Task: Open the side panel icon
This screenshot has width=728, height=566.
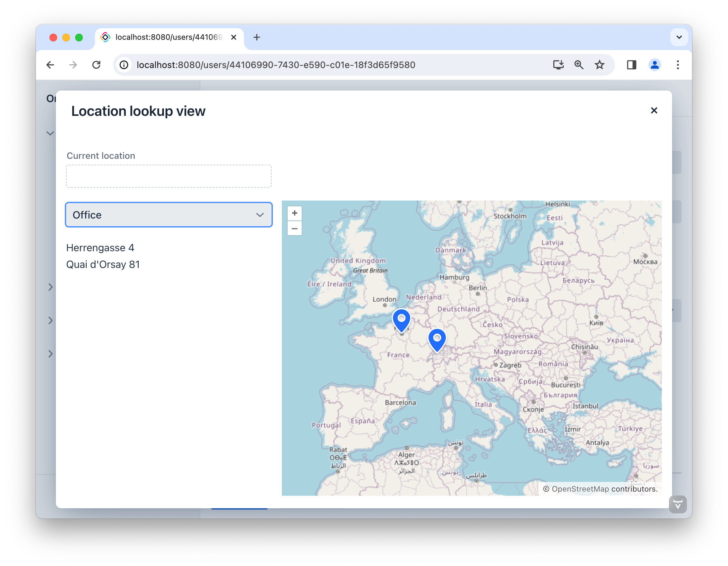Action: [631, 64]
